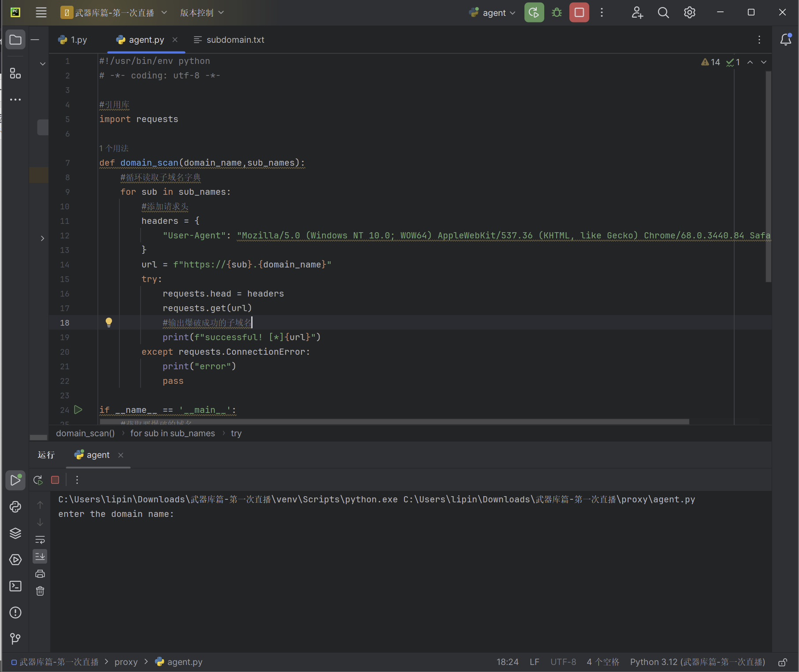Print the console output

point(40,574)
